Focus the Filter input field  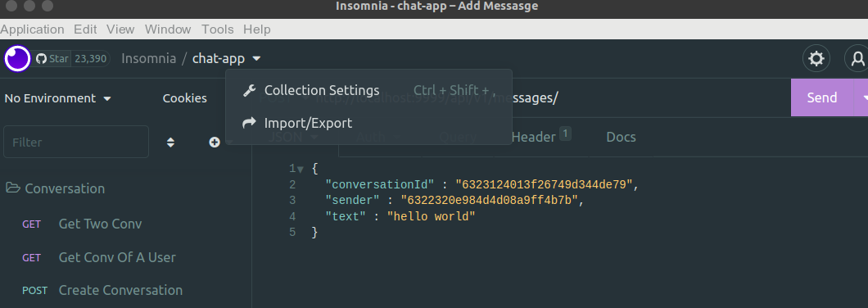click(76, 142)
